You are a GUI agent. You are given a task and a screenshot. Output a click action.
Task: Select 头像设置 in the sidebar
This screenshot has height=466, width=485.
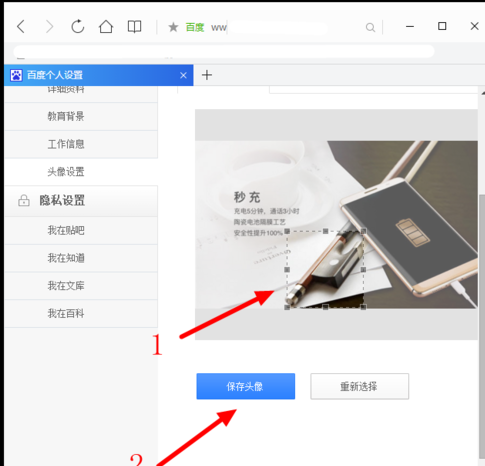point(81,172)
